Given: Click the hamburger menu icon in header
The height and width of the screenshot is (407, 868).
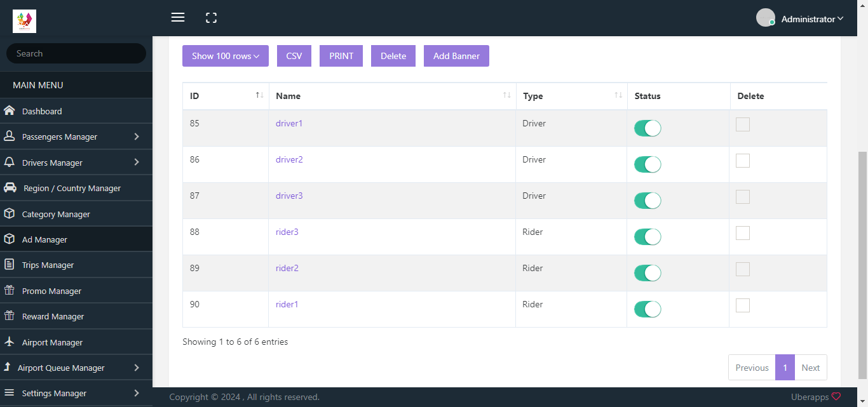Looking at the screenshot, I should click(x=178, y=18).
